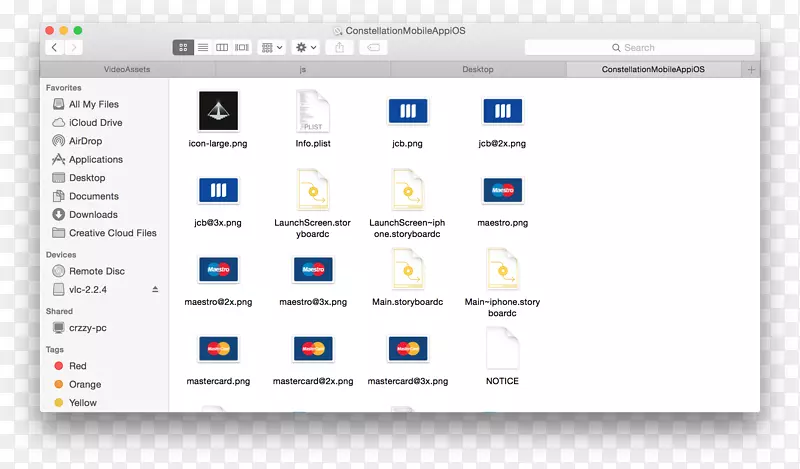Open AirDrop from the sidebar

tap(86, 141)
